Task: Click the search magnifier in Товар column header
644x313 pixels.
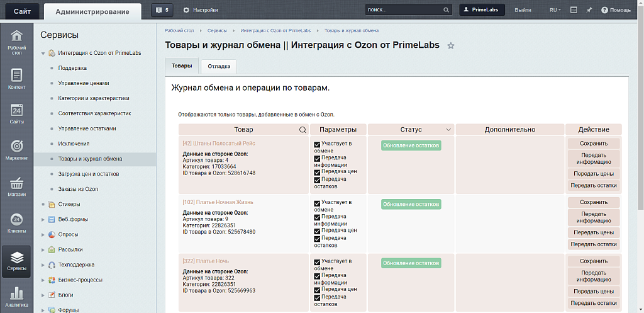Action: click(303, 130)
